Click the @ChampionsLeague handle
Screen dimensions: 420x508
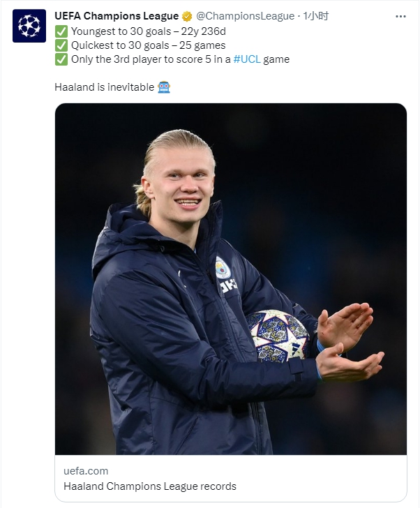coord(245,16)
